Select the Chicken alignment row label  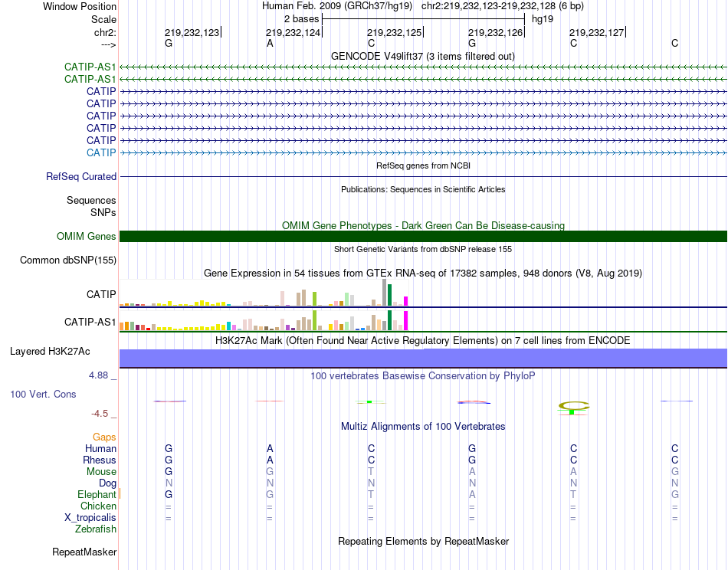[x=98, y=506]
